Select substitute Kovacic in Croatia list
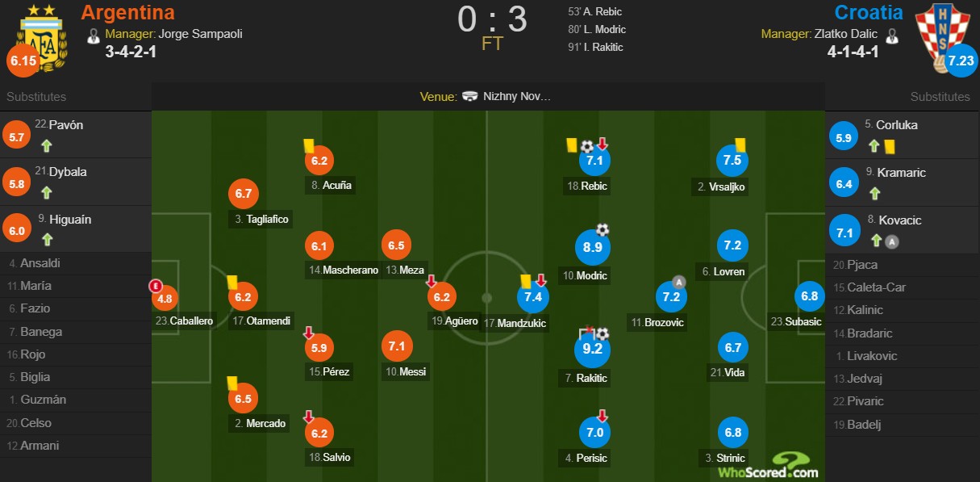The image size is (980, 482). [x=903, y=229]
